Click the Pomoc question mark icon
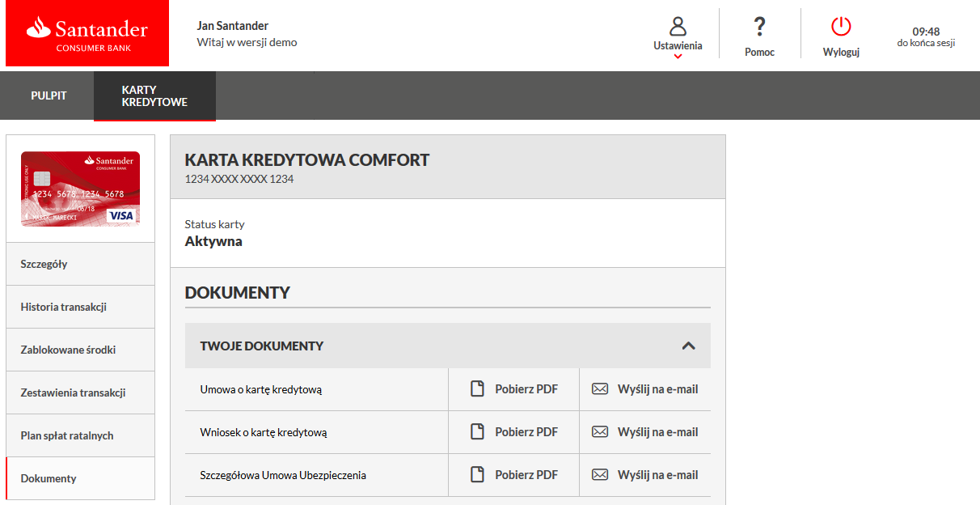This screenshot has height=505, width=980. click(759, 27)
